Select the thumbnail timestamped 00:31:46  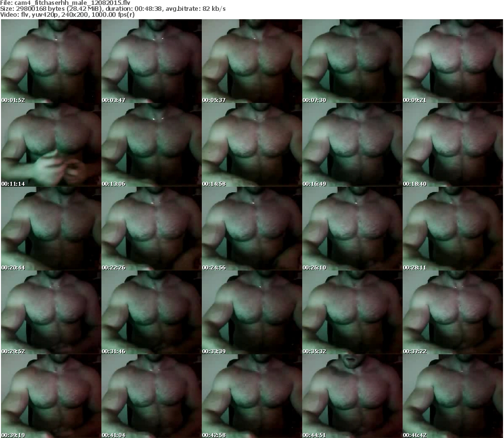[x=152, y=312]
